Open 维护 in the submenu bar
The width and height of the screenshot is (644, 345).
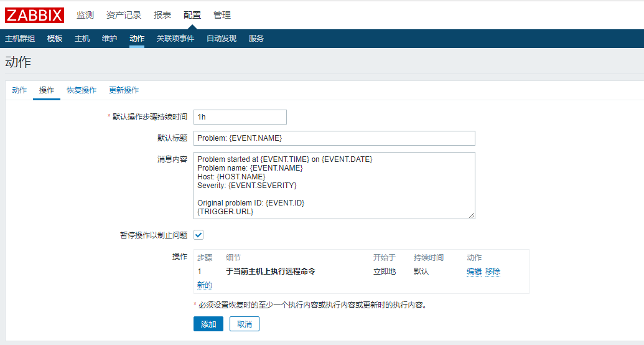[x=110, y=39]
